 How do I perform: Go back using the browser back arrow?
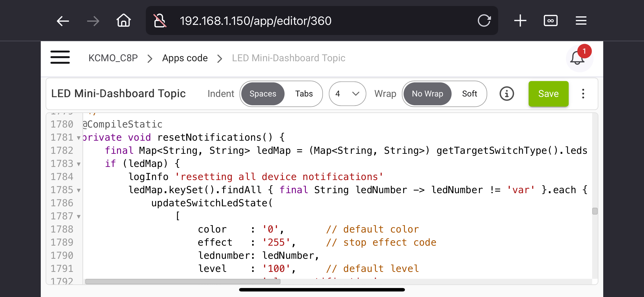62,21
